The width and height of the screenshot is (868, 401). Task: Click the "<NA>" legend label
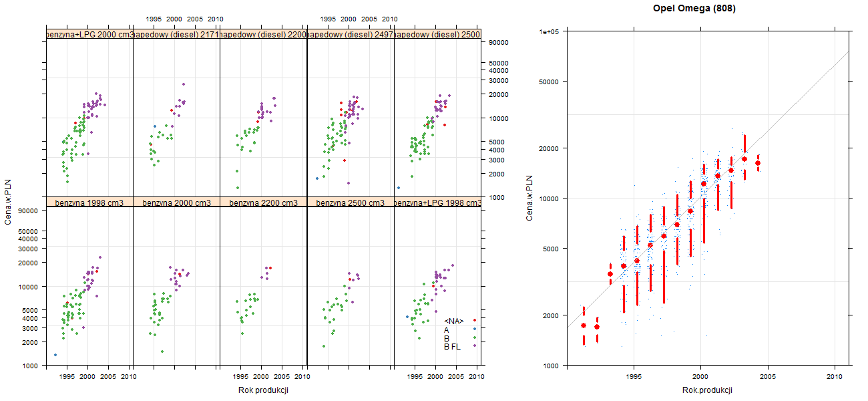(x=454, y=321)
